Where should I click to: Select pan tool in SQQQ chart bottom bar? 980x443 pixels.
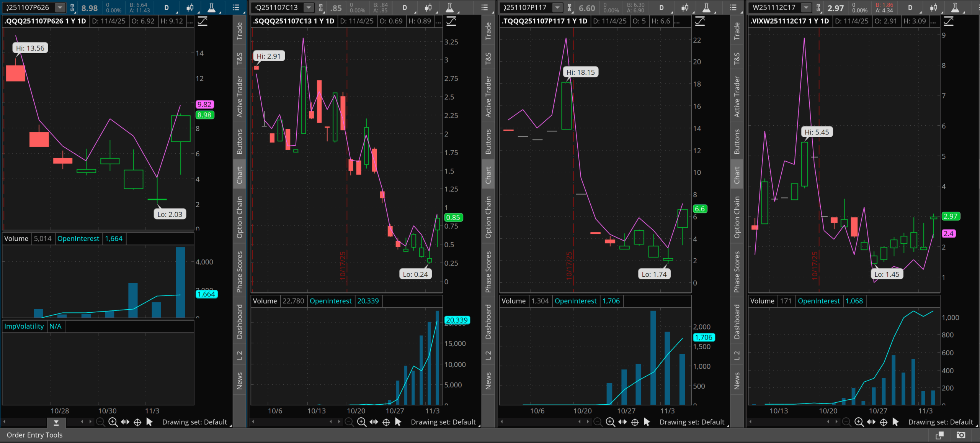(x=374, y=422)
